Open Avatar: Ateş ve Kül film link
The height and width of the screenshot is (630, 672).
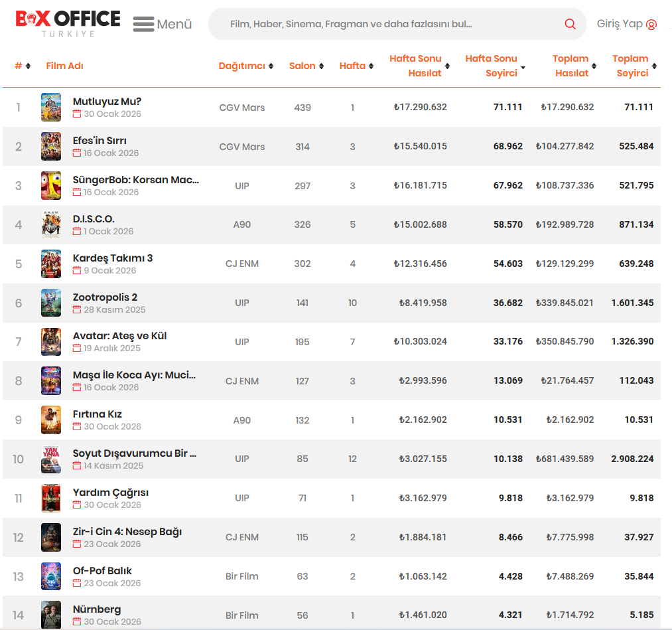click(119, 336)
